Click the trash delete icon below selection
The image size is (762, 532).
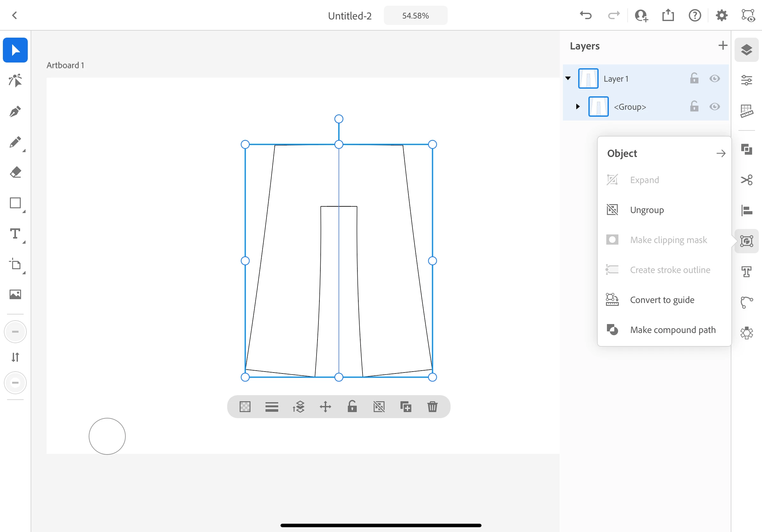tap(432, 407)
